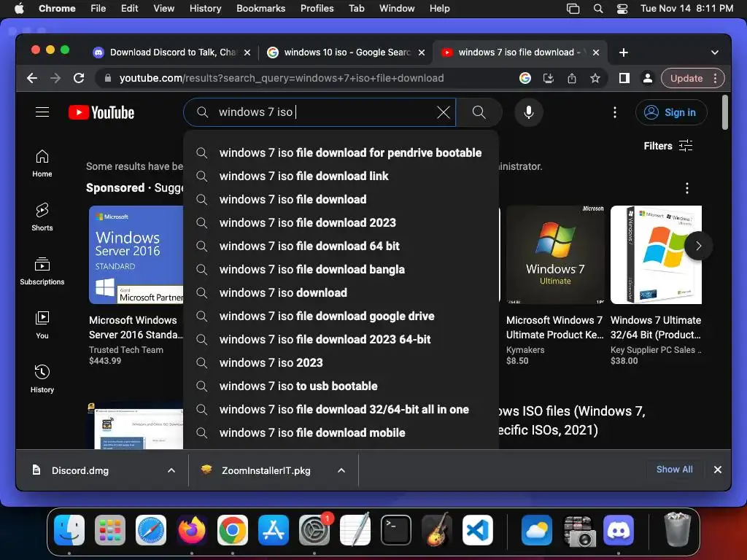Launch Discord from the Dock
The image size is (747, 560).
(x=619, y=530)
